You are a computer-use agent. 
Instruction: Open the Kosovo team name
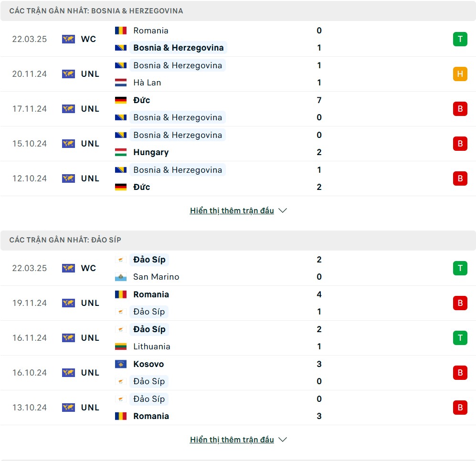coord(148,364)
